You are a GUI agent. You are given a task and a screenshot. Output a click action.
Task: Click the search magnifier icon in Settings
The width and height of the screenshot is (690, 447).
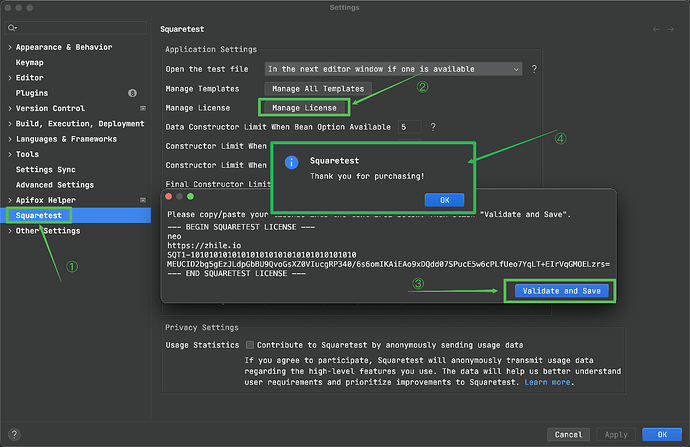tap(12, 28)
